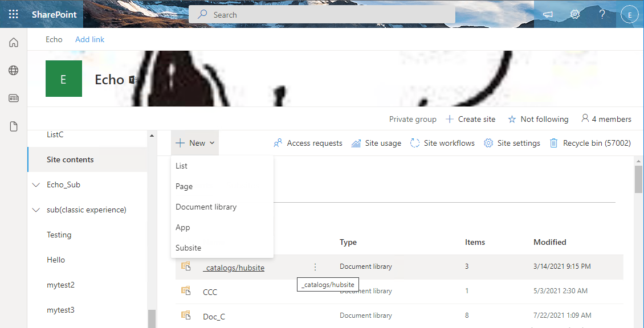Click the page scrollbar up arrow

[x=638, y=160]
